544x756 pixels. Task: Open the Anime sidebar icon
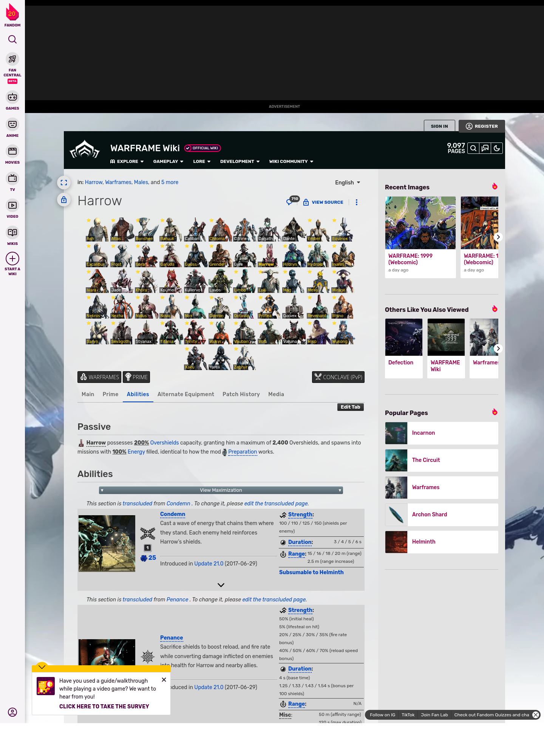pyautogui.click(x=12, y=124)
